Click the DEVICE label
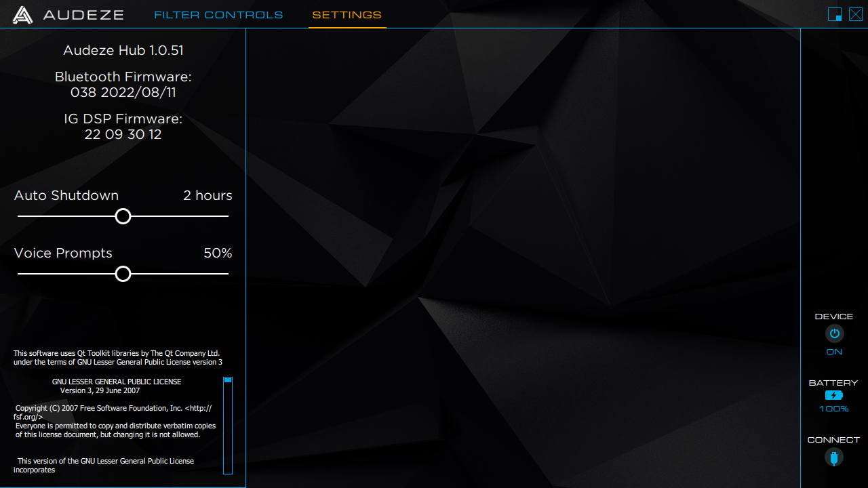 (x=834, y=317)
